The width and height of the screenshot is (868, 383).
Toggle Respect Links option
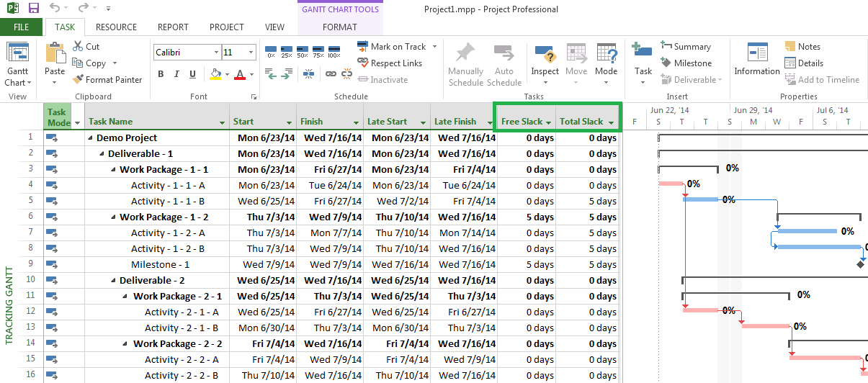(390, 63)
